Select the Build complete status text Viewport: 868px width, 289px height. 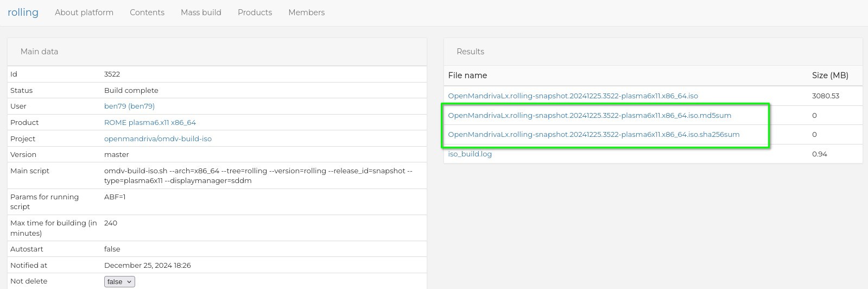[131, 90]
